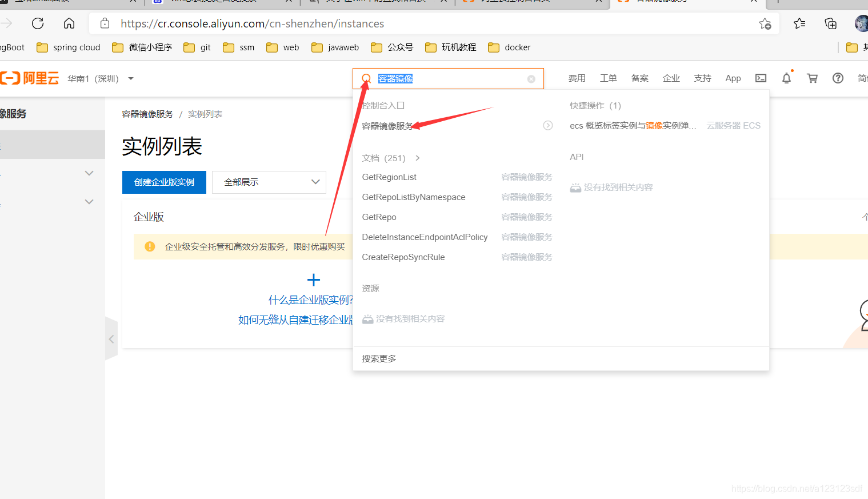Open the 企业 menu
This screenshot has width=868, height=499.
671,78
